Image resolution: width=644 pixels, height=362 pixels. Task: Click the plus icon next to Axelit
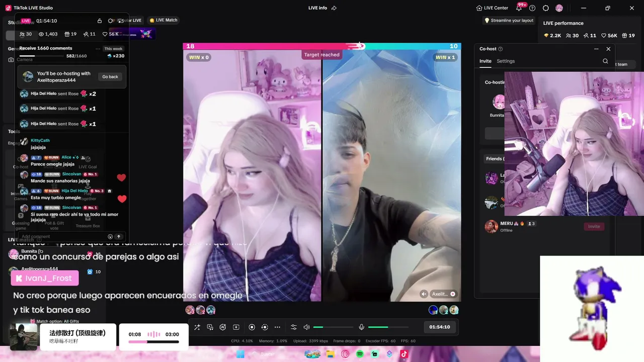coord(453,294)
